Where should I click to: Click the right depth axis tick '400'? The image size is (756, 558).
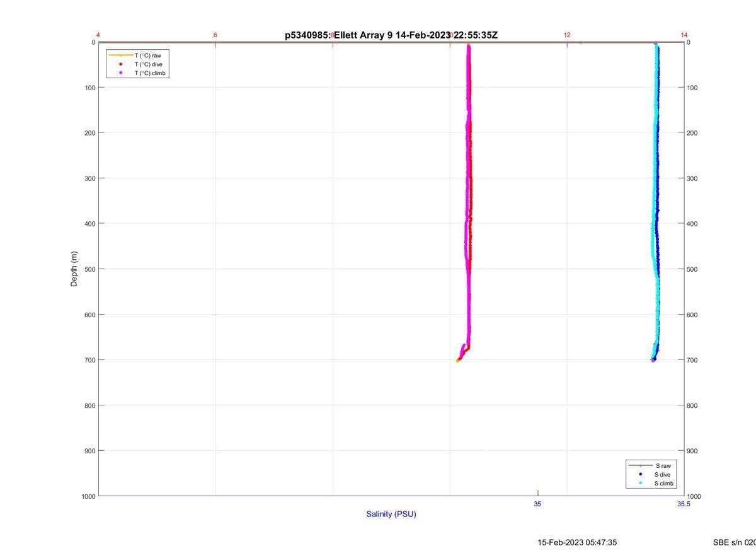[692, 224]
